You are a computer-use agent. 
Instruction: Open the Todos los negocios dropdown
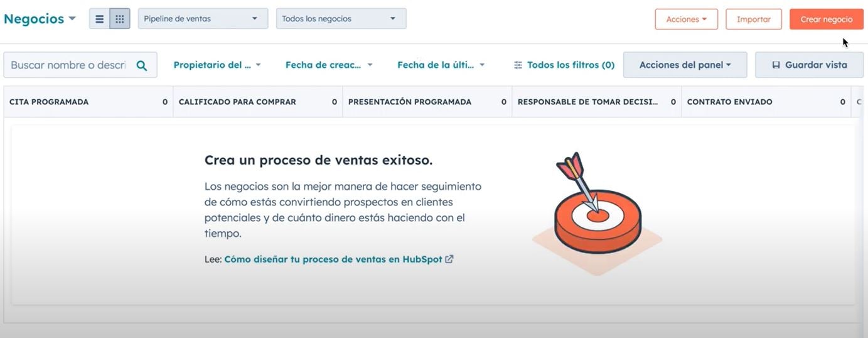[x=341, y=18]
